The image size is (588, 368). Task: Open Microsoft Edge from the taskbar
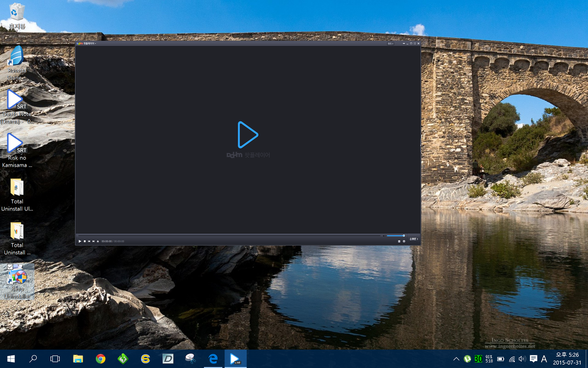(213, 359)
